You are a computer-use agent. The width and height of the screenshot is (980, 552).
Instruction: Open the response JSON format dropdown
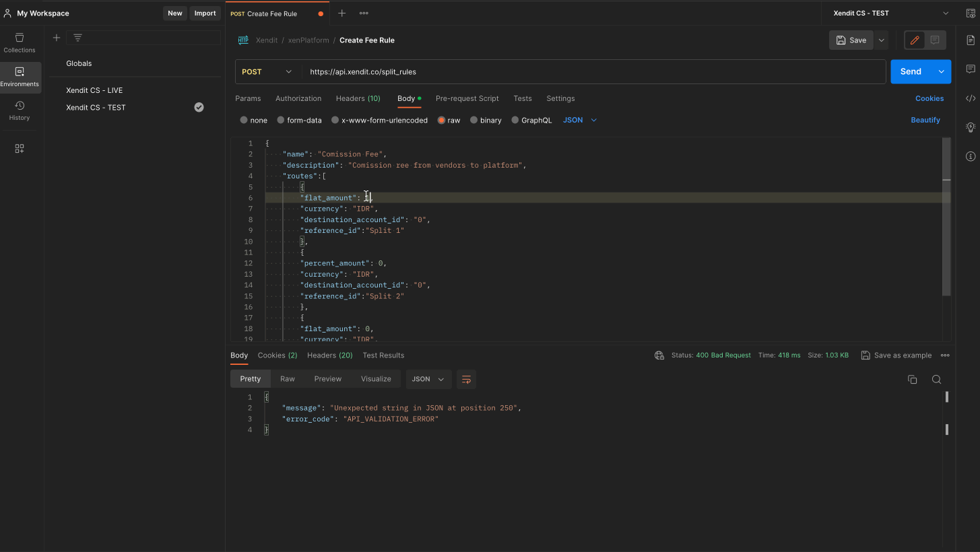point(428,379)
